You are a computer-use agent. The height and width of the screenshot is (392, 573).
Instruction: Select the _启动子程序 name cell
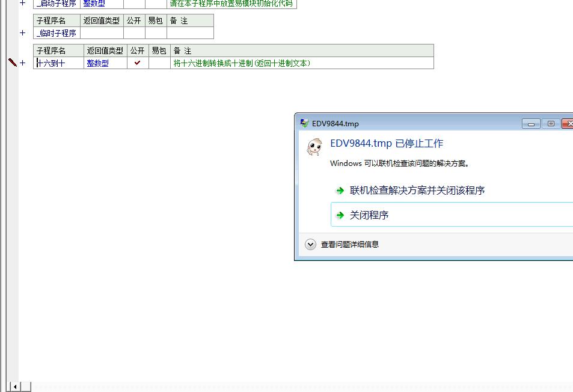pos(57,4)
